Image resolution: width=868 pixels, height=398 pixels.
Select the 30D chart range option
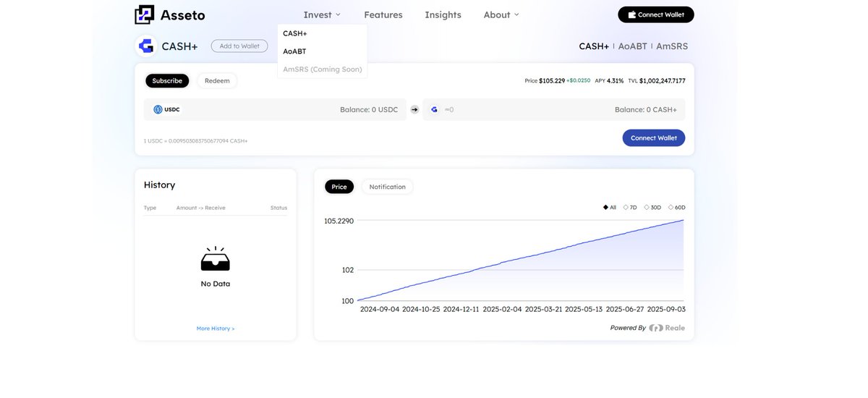pos(652,208)
